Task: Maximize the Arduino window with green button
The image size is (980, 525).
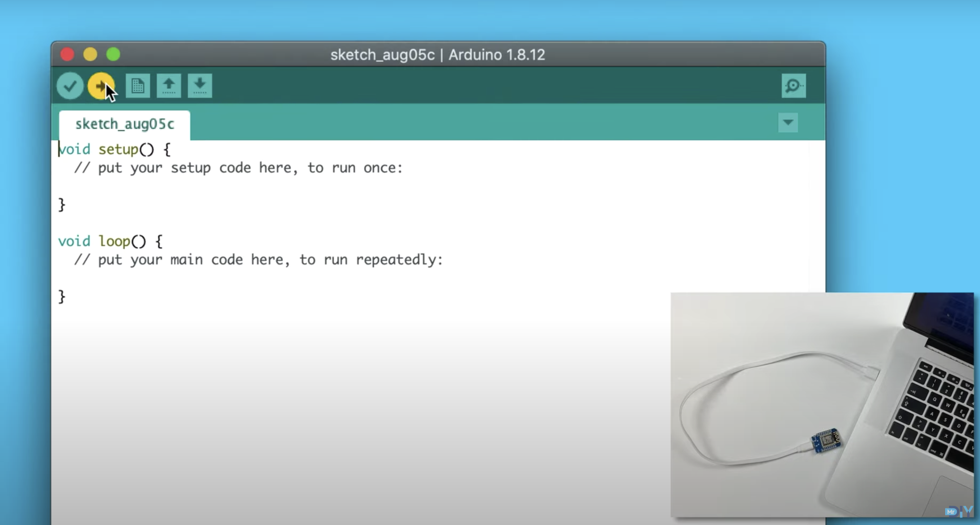Action: pyautogui.click(x=113, y=54)
